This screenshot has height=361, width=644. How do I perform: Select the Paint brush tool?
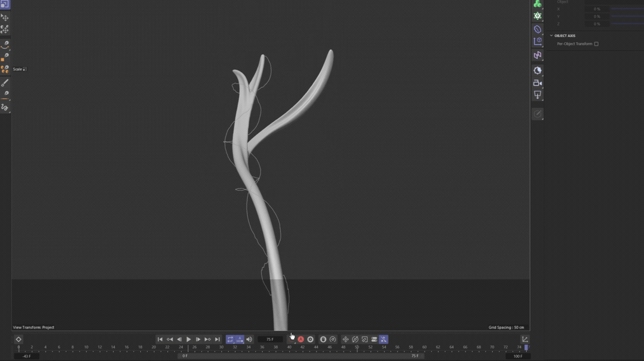pyautogui.click(x=5, y=83)
